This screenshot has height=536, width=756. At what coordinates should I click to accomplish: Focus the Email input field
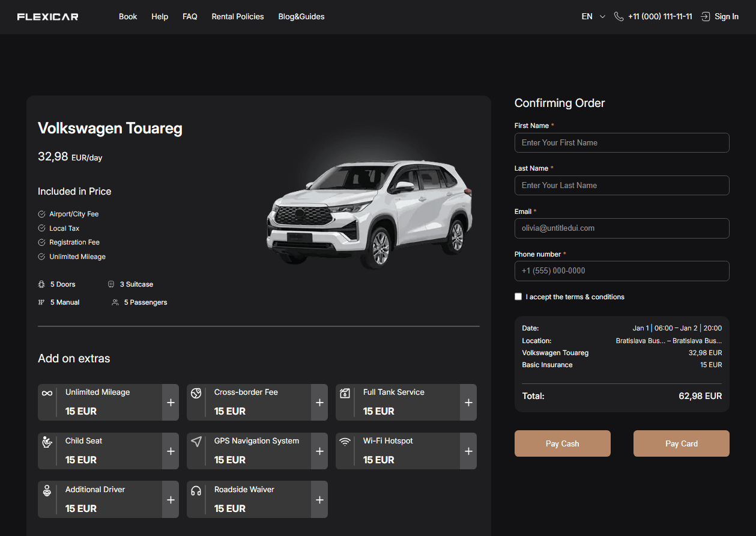622,228
